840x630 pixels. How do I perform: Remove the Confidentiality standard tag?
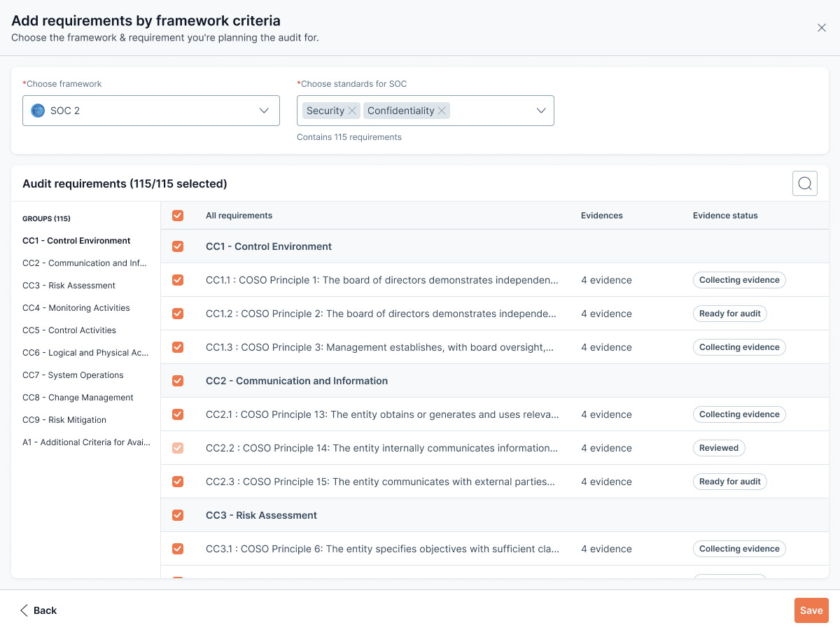(442, 111)
